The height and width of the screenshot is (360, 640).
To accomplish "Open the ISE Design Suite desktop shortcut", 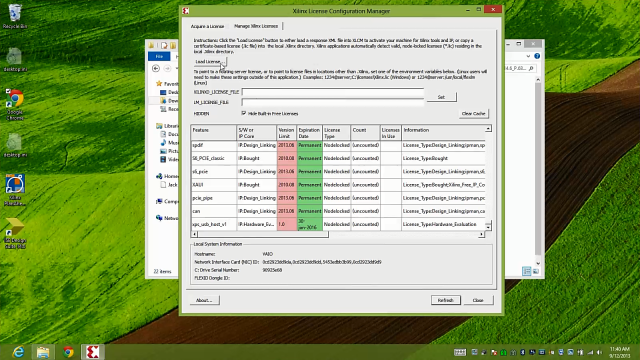I will (x=15, y=233).
